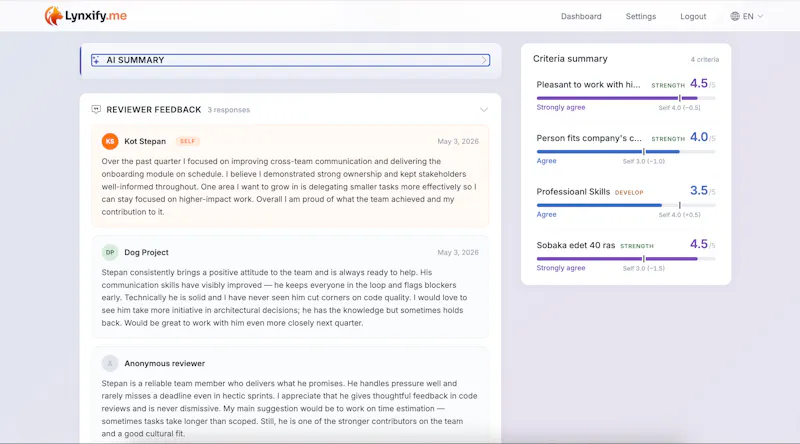Screen dimensions: 800x444
Task: Click the '4 criteria' count label
Action: click(705, 60)
